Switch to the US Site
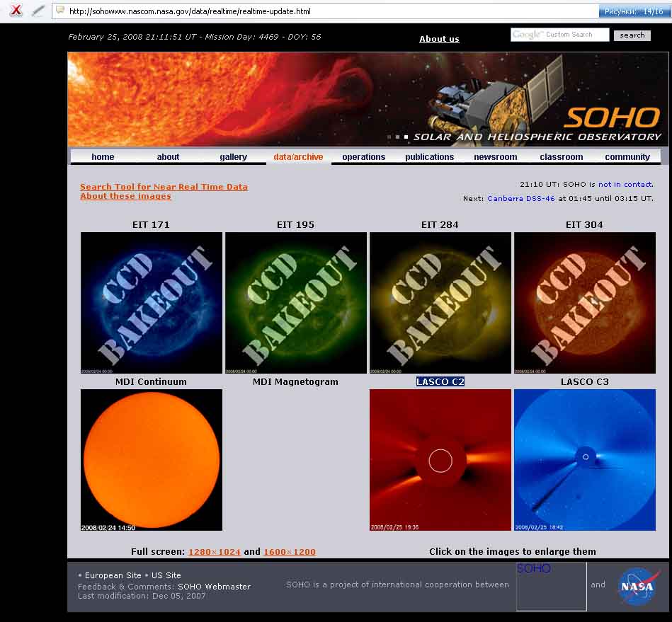Screen dimensions: 672x622 (166, 575)
